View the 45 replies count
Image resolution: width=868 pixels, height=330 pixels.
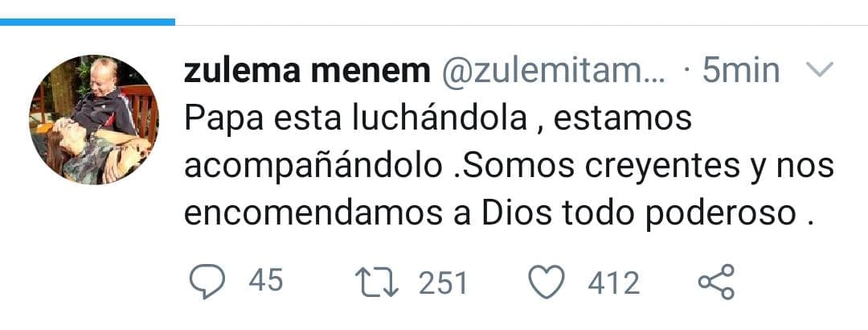coord(266,281)
